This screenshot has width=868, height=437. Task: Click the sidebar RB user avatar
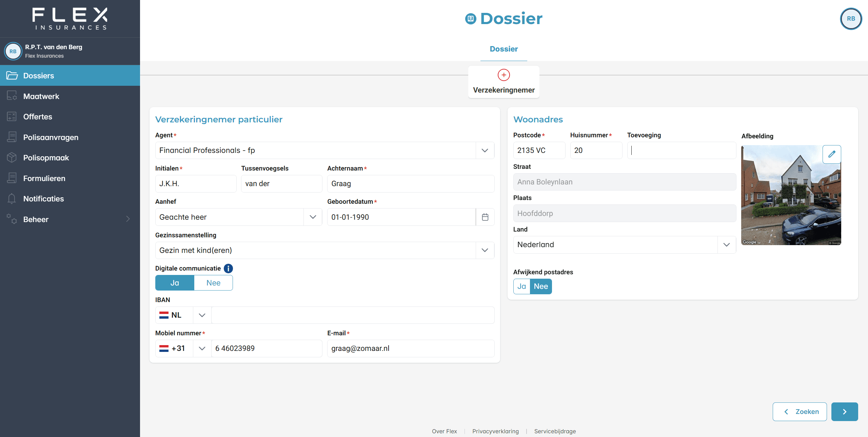13,51
